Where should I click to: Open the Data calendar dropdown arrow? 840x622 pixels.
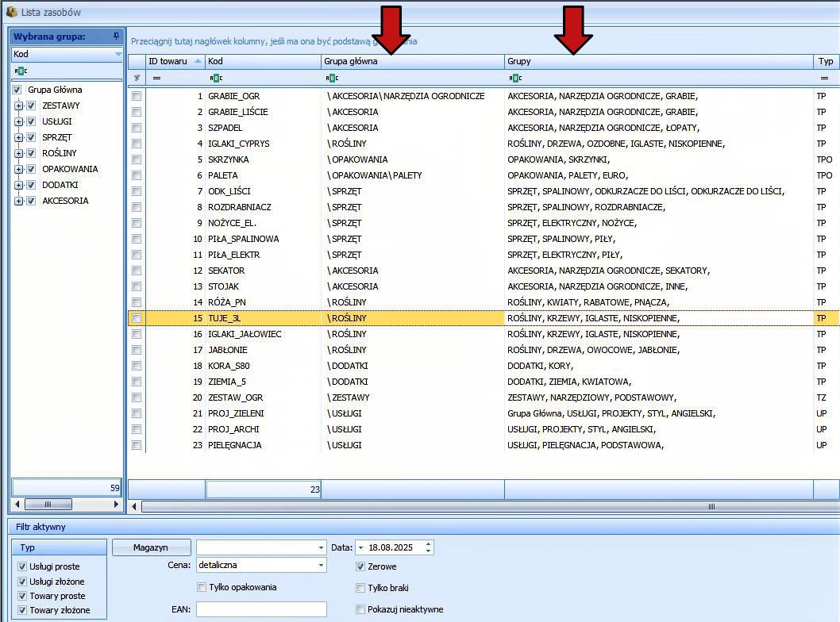click(361, 547)
